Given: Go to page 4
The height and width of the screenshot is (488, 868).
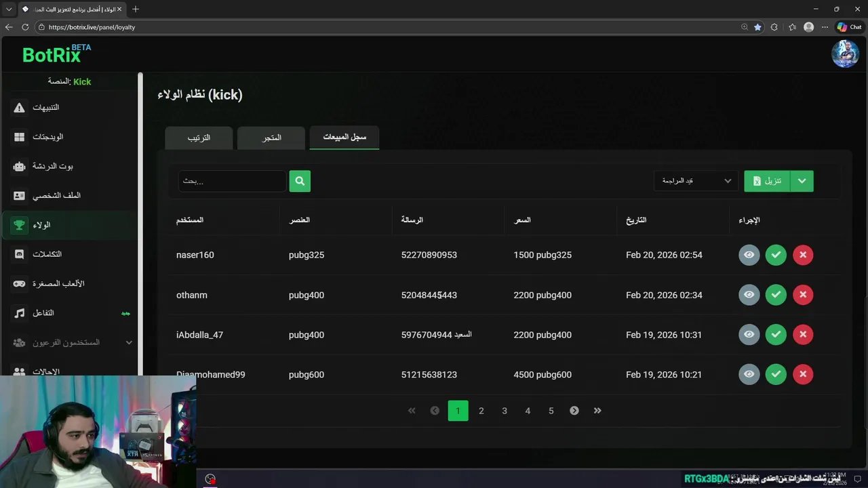Looking at the screenshot, I should pos(528,411).
